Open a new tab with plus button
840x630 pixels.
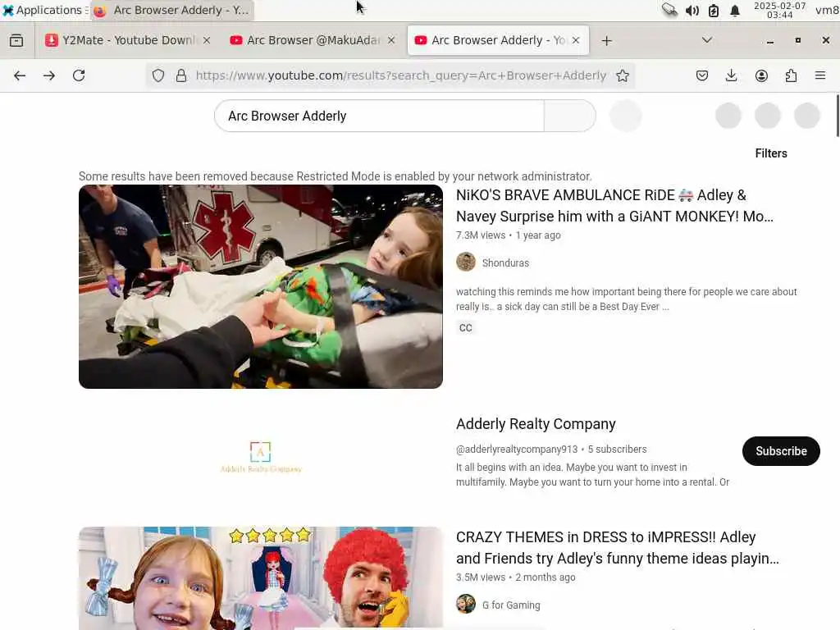pos(606,41)
